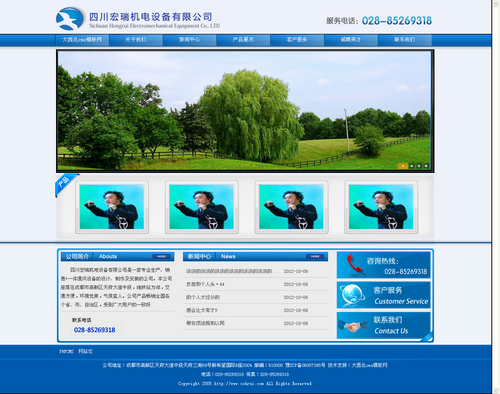Image resolution: width=500 pixels, height=394 pixels.
Task: Click the blue 产品 corner ribbon
Action: point(65,184)
